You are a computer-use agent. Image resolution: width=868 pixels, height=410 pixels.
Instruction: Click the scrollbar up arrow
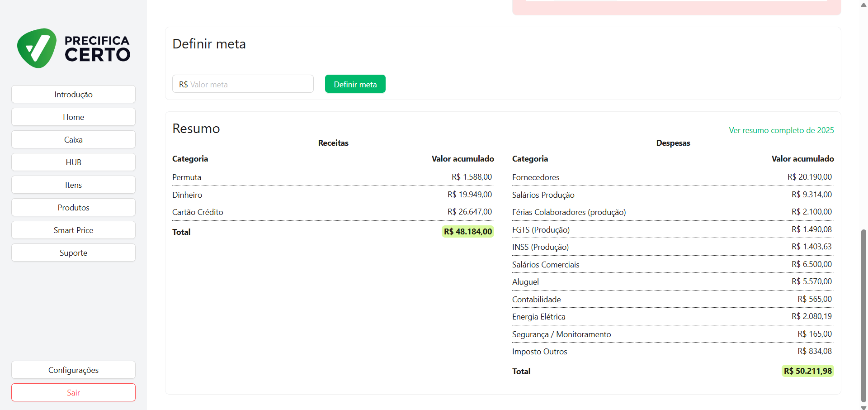[863, 5]
